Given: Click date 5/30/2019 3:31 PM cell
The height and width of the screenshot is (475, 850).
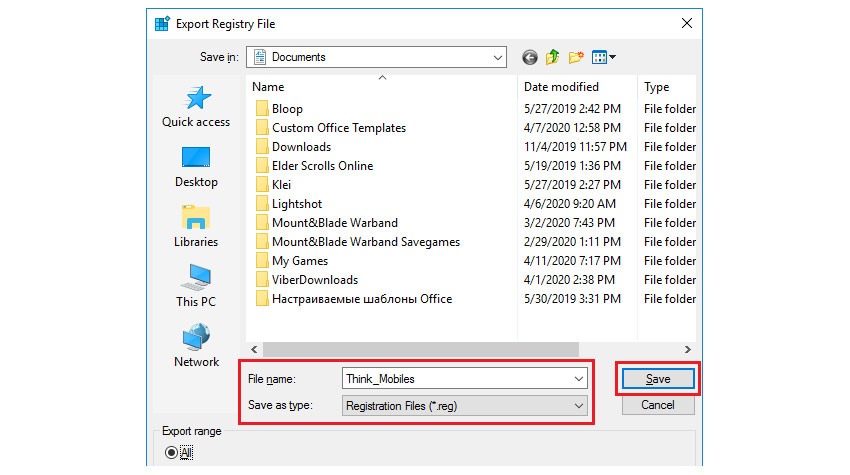Looking at the screenshot, I should pos(572,299).
